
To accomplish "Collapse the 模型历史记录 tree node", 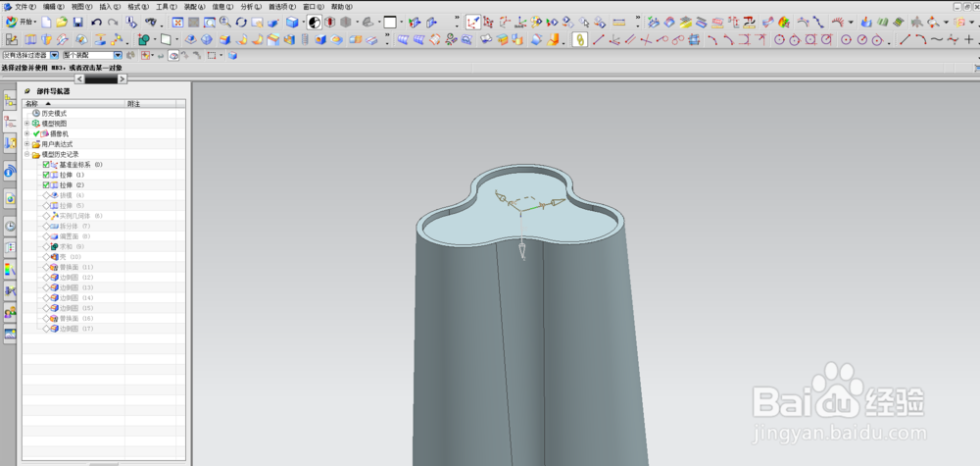I will [26, 154].
